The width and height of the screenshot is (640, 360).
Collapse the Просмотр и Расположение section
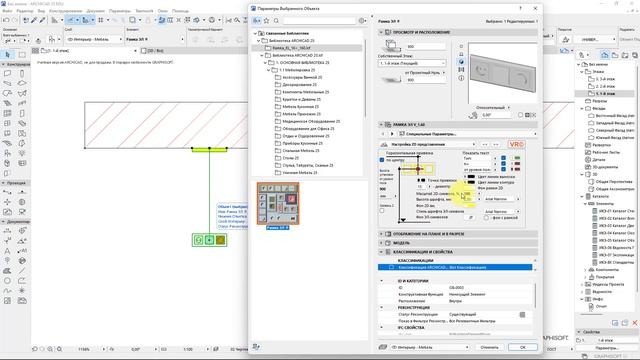381,32
